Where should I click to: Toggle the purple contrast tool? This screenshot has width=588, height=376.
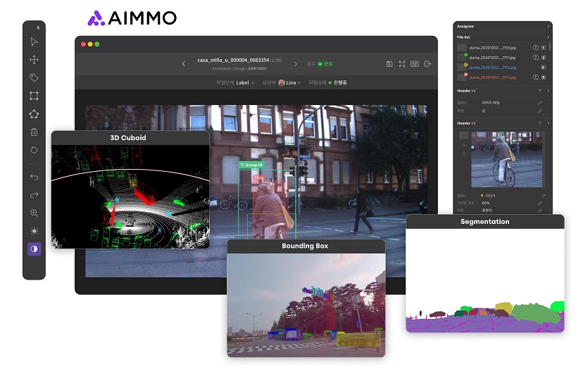pos(34,249)
